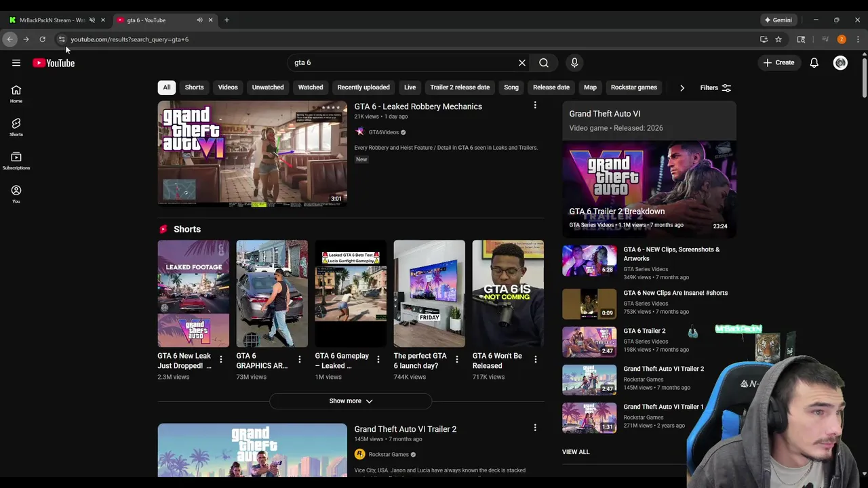Viewport: 868px width, 488px height.
Task: Open the You section in sidebar
Action: (16, 195)
